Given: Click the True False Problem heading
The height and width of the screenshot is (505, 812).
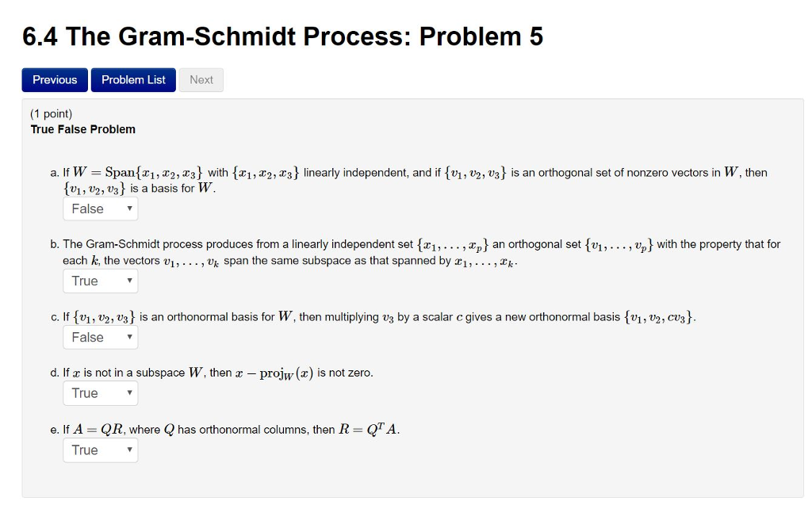Looking at the screenshot, I should click(x=82, y=129).
